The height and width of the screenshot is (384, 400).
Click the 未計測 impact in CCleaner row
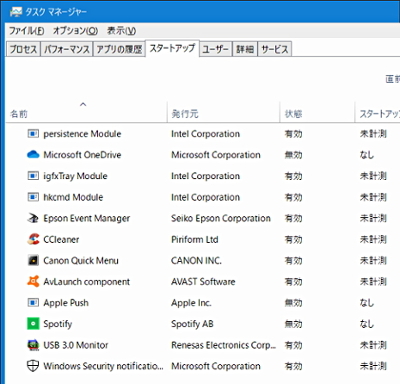click(373, 239)
